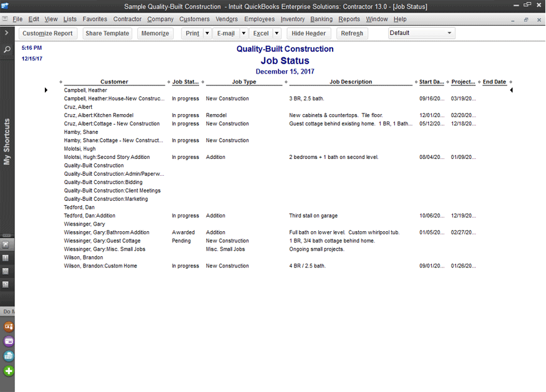Expand the Excel dropdown arrow
The image size is (546, 392).
pos(276,34)
